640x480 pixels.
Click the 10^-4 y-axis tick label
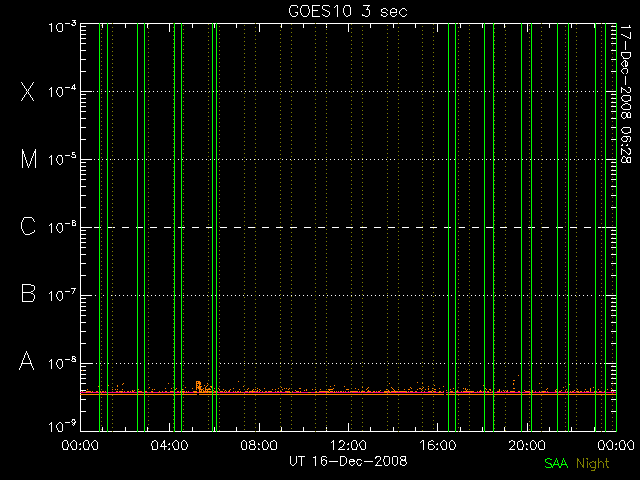point(62,91)
